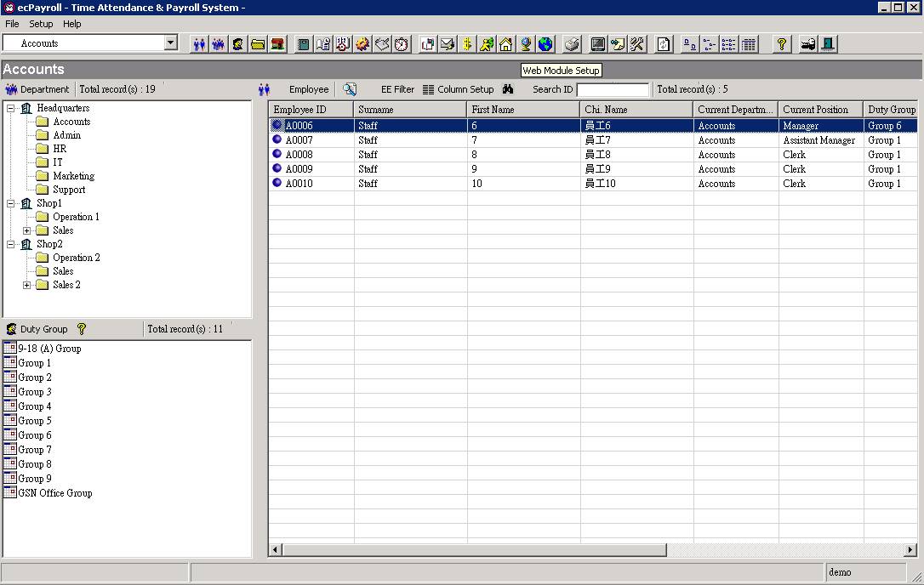Click the yellow question mark help icon
This screenshot has width=924, height=585.
tap(781, 44)
